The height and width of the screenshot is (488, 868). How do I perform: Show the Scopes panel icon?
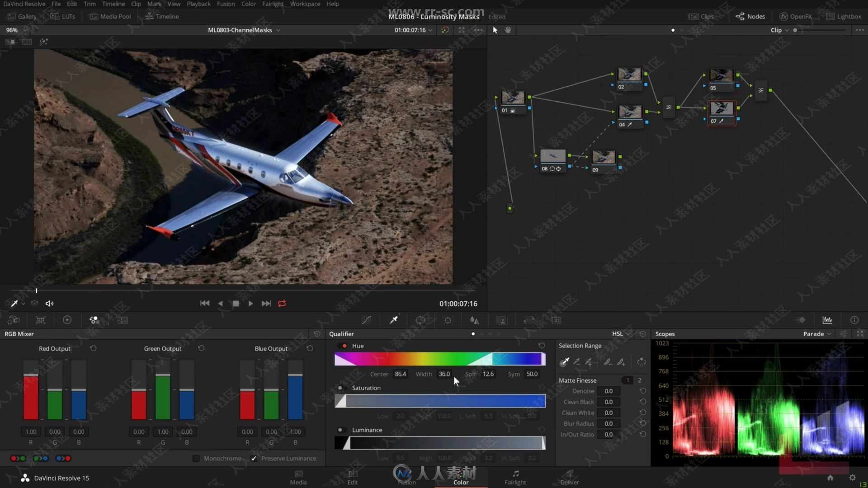click(x=827, y=320)
